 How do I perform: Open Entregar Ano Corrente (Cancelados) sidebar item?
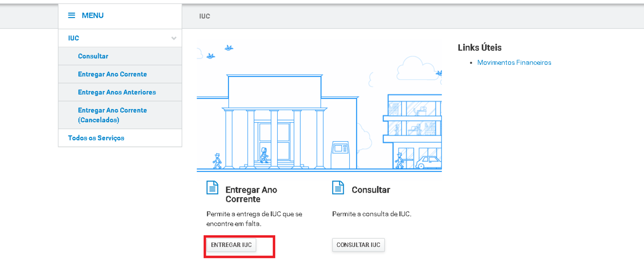point(112,115)
